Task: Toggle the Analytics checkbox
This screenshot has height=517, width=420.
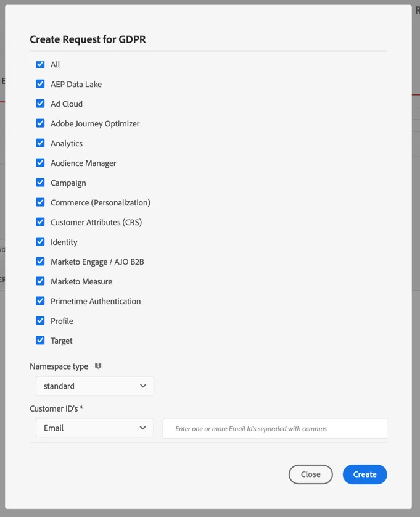Action: 40,143
